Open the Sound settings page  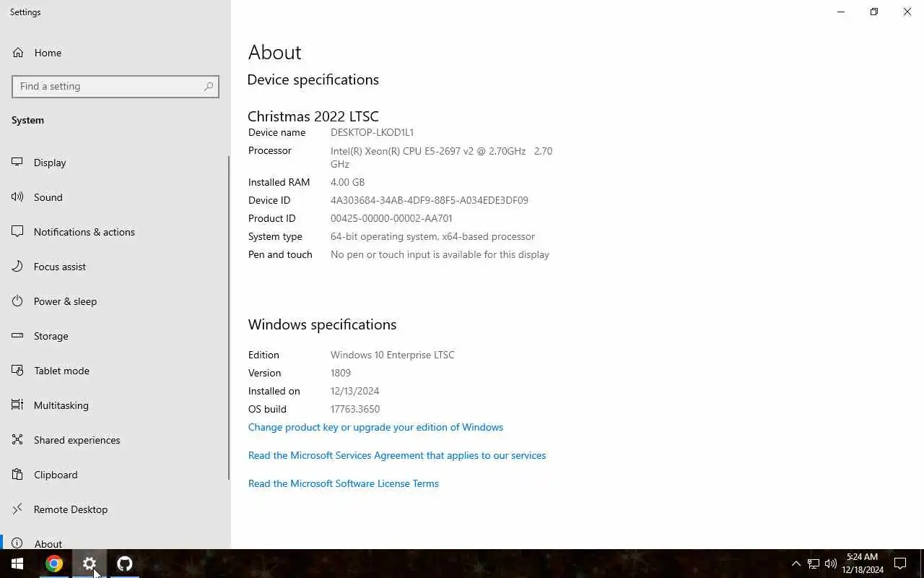48,197
